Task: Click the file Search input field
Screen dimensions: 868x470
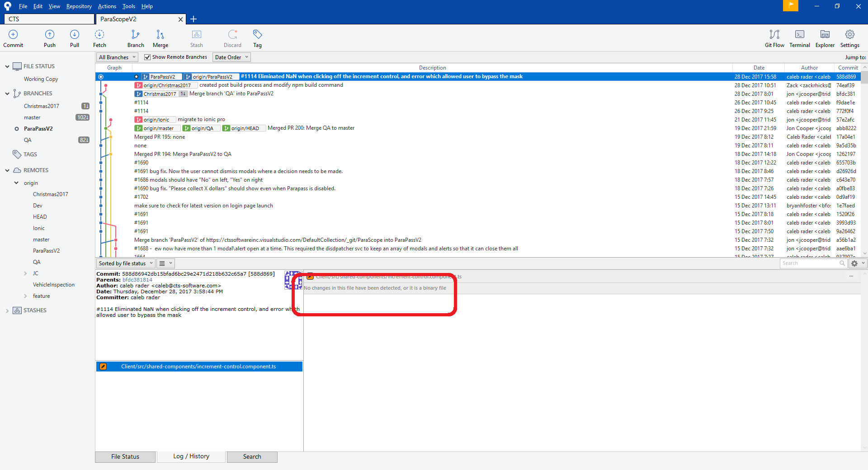Action: 810,263
